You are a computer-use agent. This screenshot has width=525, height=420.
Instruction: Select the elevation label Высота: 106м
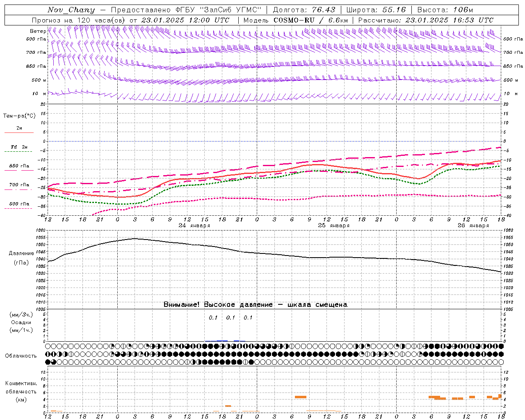tap(445, 10)
